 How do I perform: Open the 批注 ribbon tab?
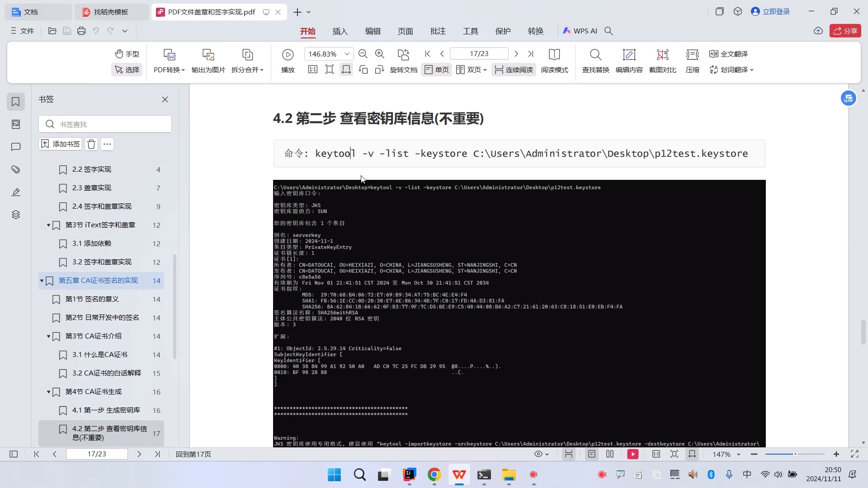[x=438, y=31]
